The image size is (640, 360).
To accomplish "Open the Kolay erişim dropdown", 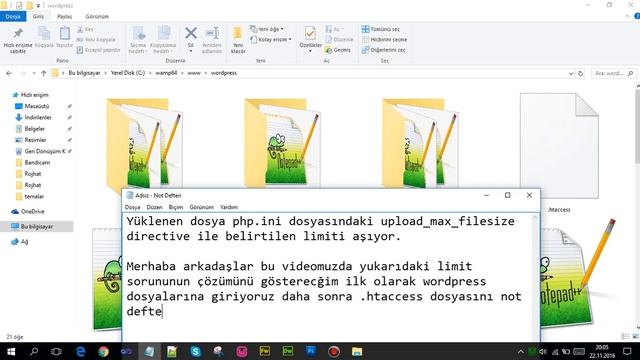I will pos(271,40).
